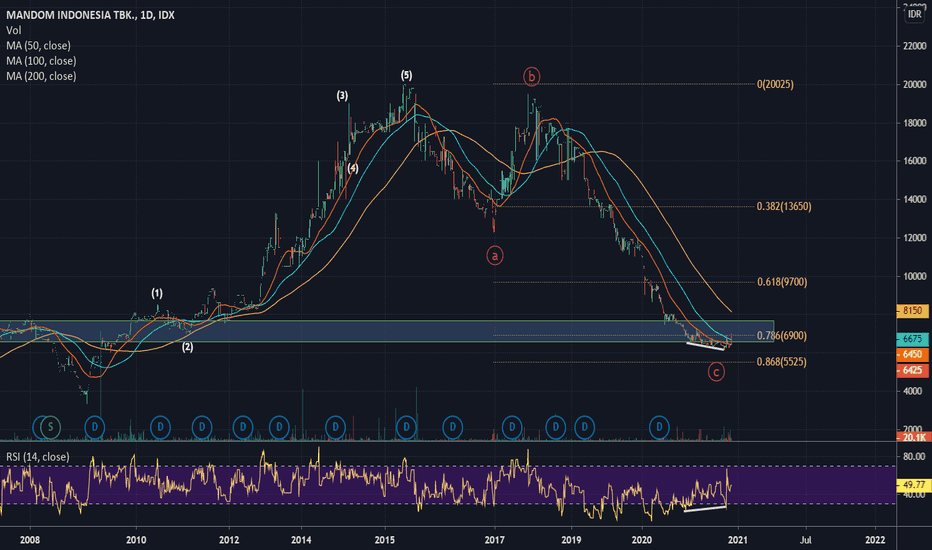Click the MA (200, close) legend

pyautogui.click(x=41, y=76)
